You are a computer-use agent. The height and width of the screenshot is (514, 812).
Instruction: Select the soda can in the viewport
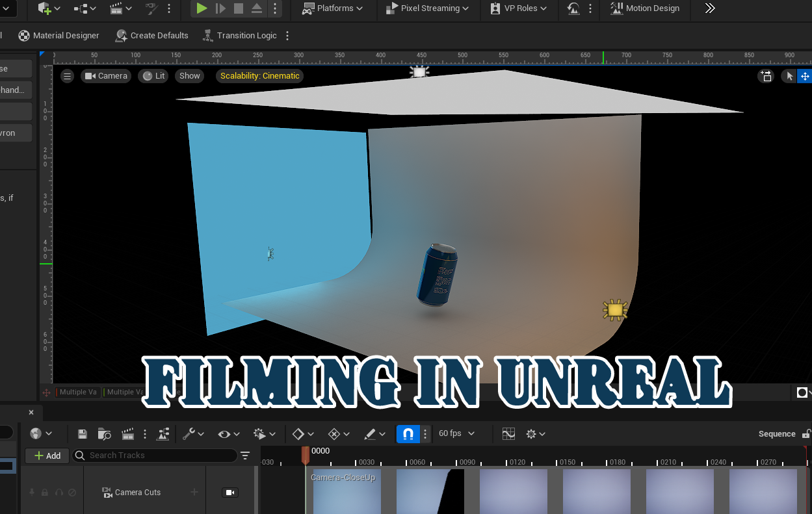tap(437, 274)
